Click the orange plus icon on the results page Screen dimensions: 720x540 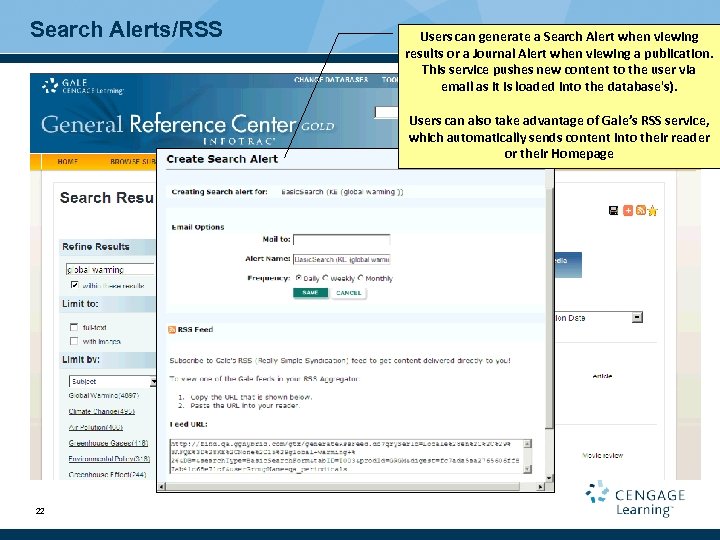(x=628, y=210)
